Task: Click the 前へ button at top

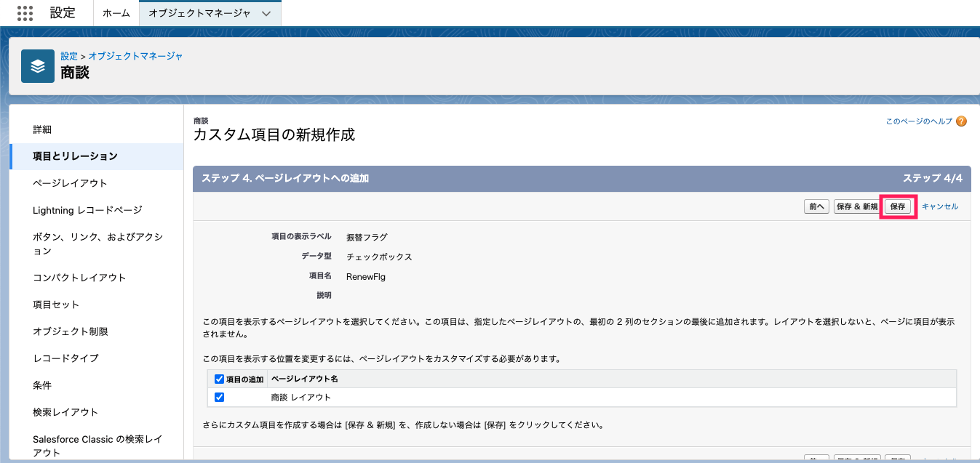Action: pyautogui.click(x=816, y=206)
